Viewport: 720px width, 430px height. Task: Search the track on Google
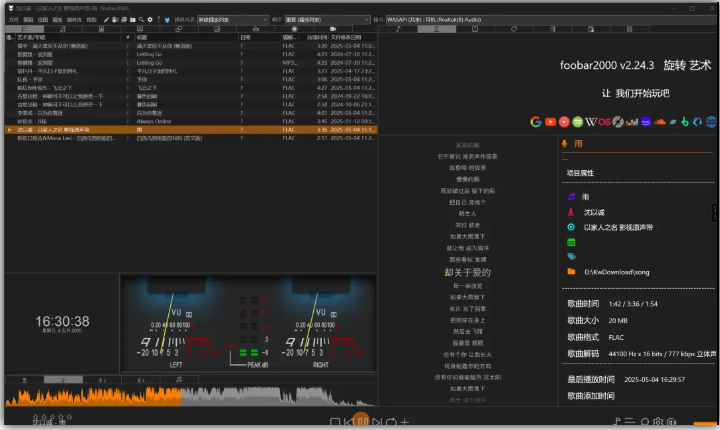tap(535, 122)
